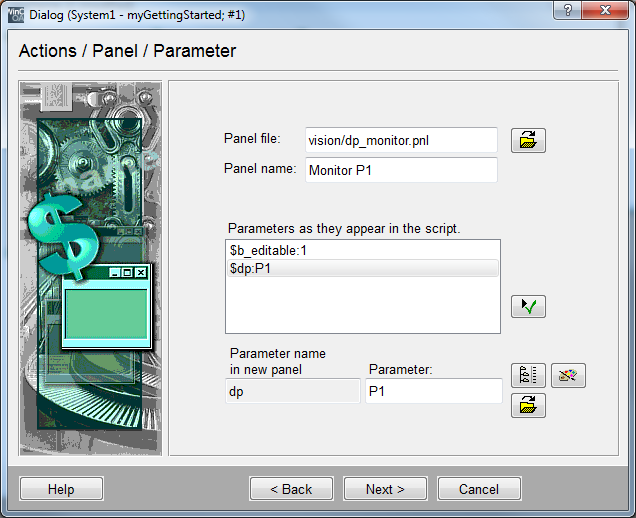The width and height of the screenshot is (636, 518).
Task: Cancel the dialog
Action: point(479,489)
